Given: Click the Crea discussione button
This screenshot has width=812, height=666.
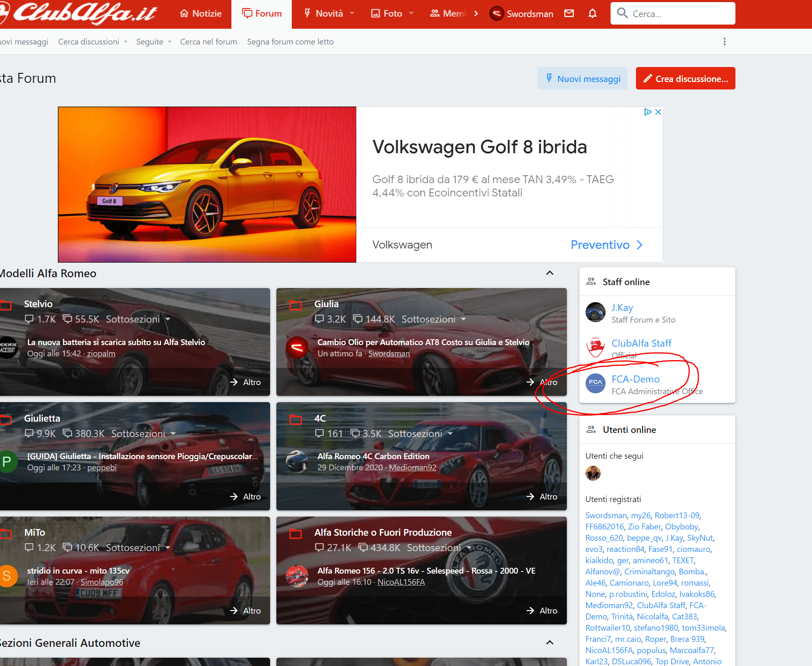Looking at the screenshot, I should [685, 78].
